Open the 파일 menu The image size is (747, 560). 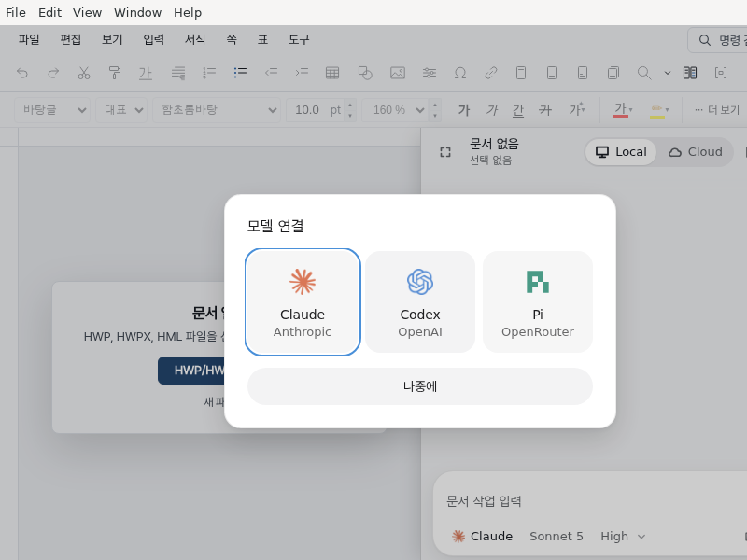point(29,39)
